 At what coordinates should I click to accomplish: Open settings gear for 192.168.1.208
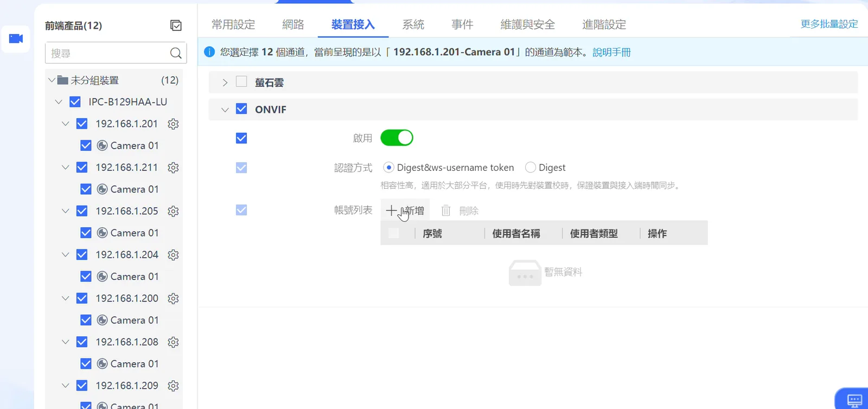(173, 342)
